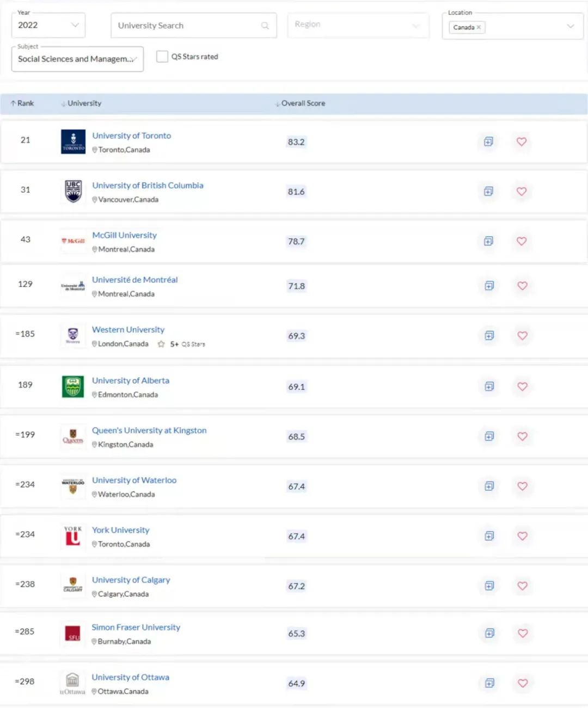This screenshot has height=708, width=588.
Task: Open University of Alberta link
Action: tap(131, 380)
